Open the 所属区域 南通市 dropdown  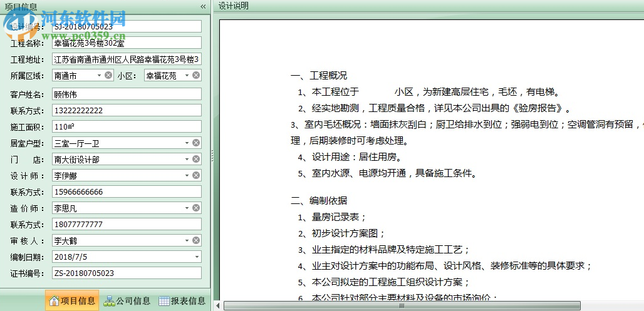point(100,76)
